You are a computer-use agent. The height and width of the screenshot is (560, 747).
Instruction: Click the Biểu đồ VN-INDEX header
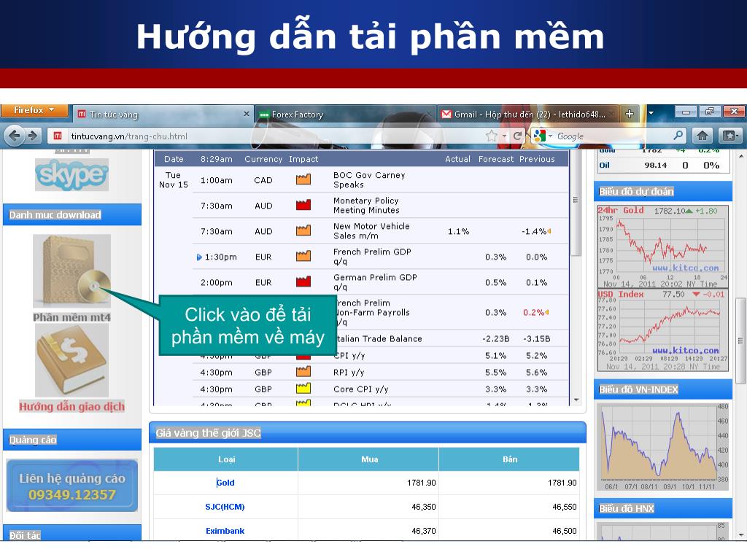point(662,389)
